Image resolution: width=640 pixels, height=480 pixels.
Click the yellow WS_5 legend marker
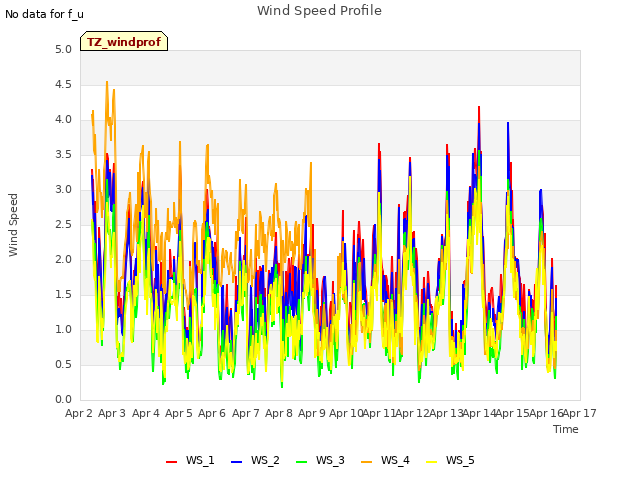pos(431,462)
